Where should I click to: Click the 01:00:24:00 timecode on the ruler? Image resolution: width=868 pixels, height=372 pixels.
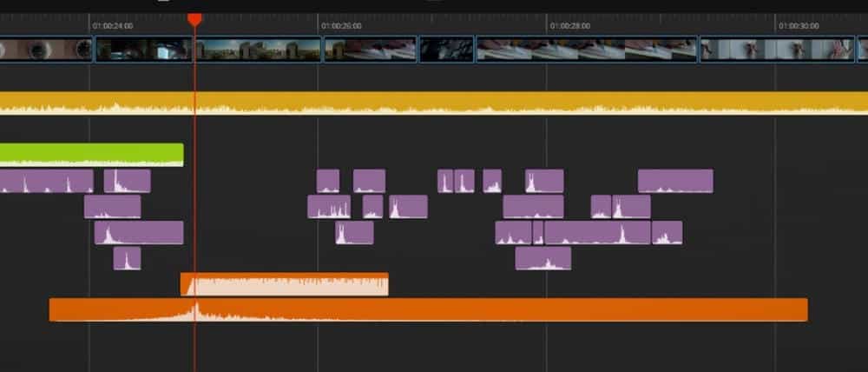[x=113, y=26]
